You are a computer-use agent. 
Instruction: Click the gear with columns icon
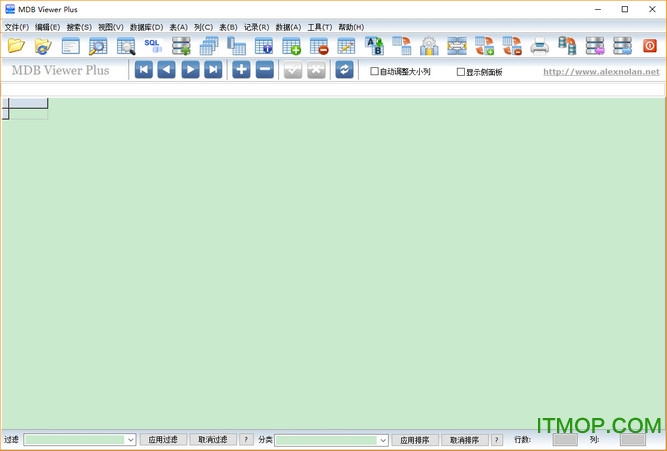click(x=429, y=46)
